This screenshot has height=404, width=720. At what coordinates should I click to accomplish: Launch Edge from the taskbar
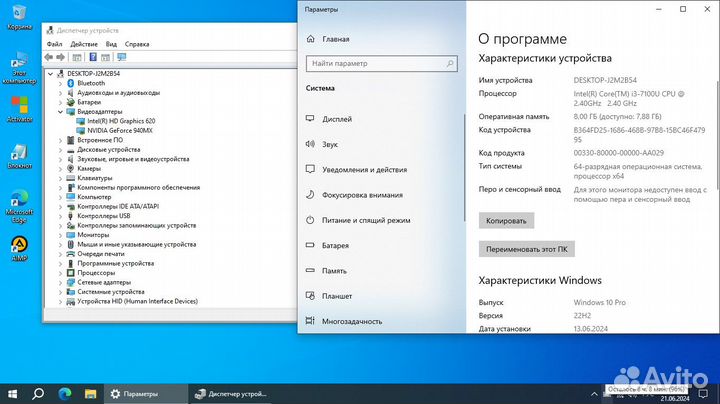[65, 394]
